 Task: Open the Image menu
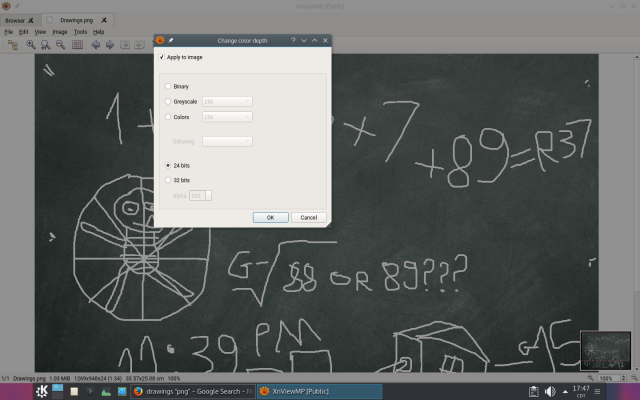(60, 32)
